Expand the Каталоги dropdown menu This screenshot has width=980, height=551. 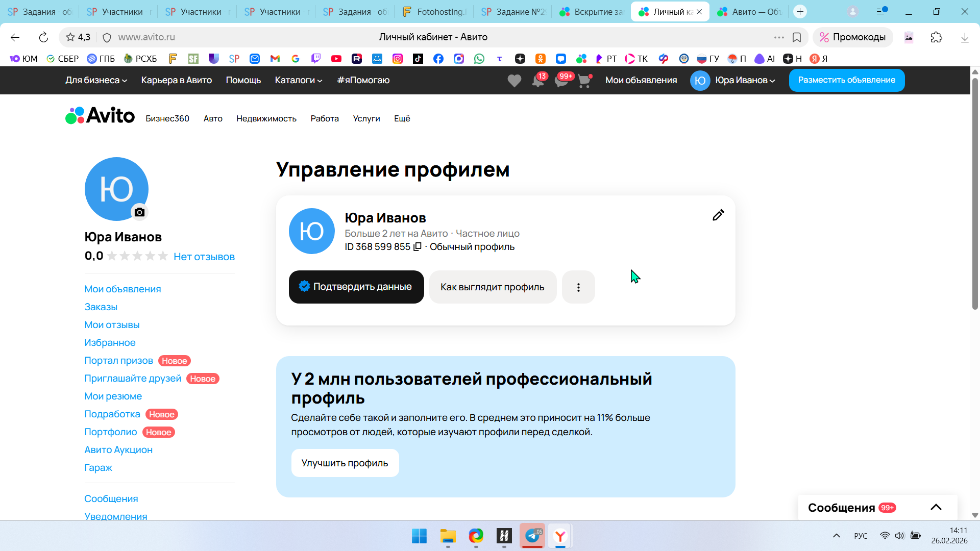(299, 80)
